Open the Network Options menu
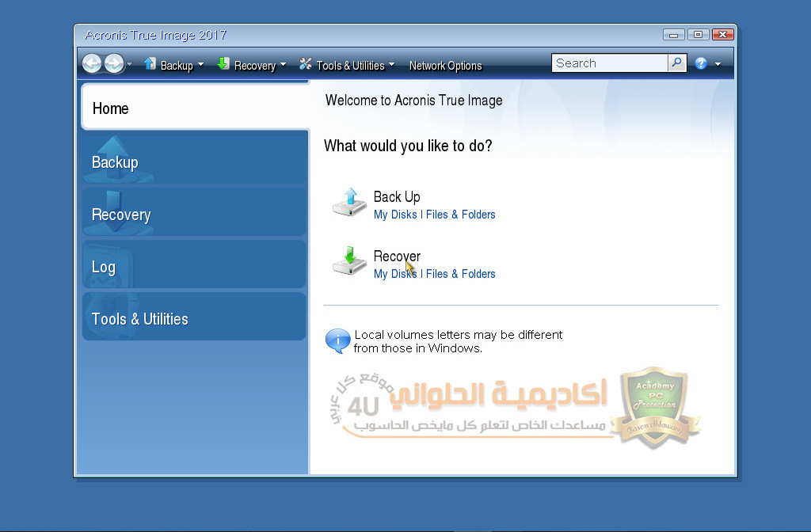Image resolution: width=811 pixels, height=532 pixels. pyautogui.click(x=445, y=66)
